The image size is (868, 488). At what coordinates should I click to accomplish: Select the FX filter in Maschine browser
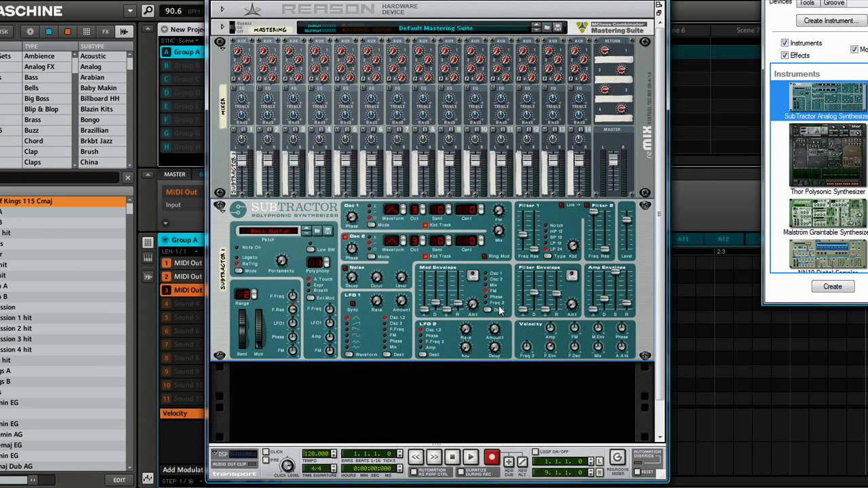105,31
